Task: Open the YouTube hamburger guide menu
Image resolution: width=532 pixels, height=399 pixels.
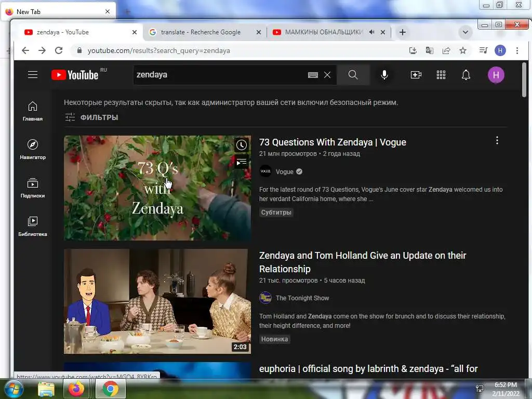Action: (x=33, y=75)
